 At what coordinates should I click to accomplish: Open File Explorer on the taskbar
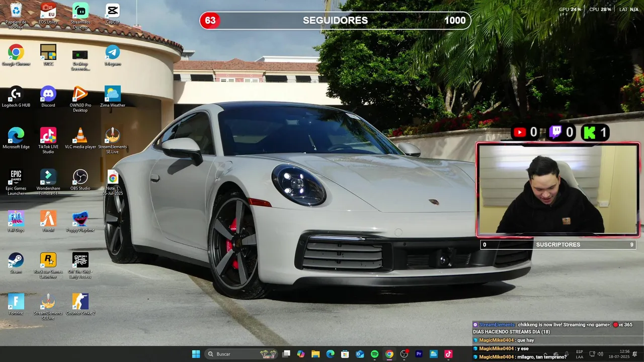[x=315, y=354]
